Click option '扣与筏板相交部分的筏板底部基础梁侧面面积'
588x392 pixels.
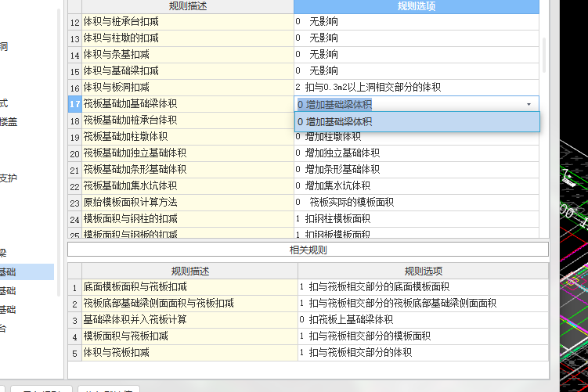click(x=423, y=304)
